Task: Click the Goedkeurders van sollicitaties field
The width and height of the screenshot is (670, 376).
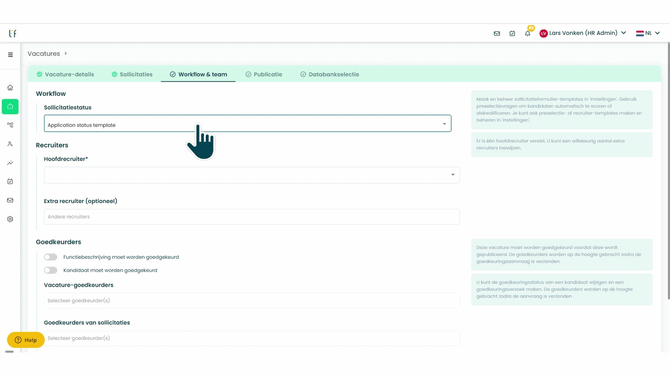Action: pos(252,338)
